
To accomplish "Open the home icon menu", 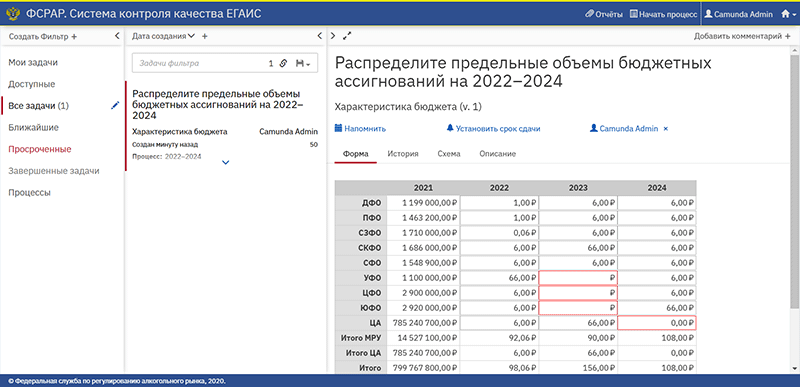I will tap(788, 15).
